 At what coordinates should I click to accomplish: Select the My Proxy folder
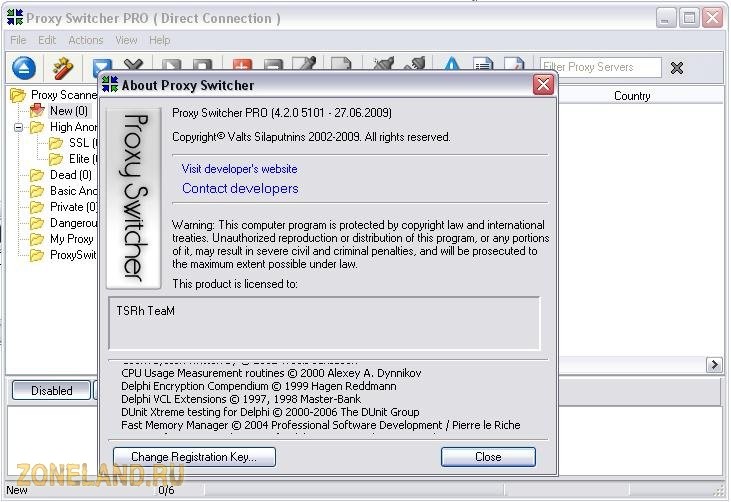pos(72,239)
